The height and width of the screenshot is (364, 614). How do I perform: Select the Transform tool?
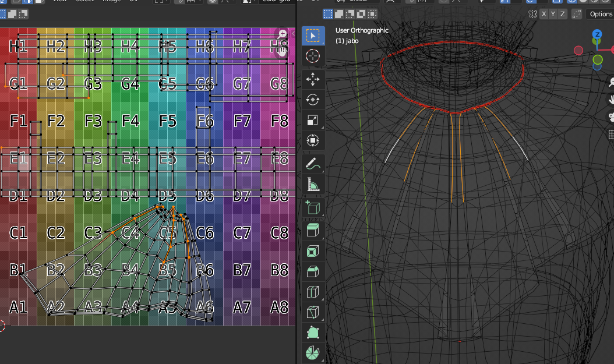point(313,140)
